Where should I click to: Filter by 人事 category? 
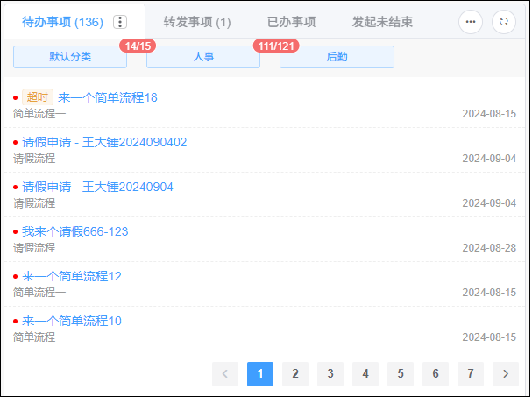pos(203,57)
